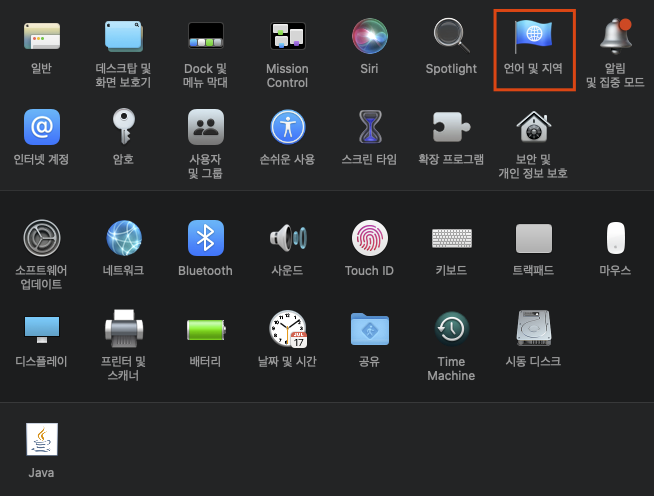
Task: Open 날짜 및 시간 clock icon
Action: (288, 329)
